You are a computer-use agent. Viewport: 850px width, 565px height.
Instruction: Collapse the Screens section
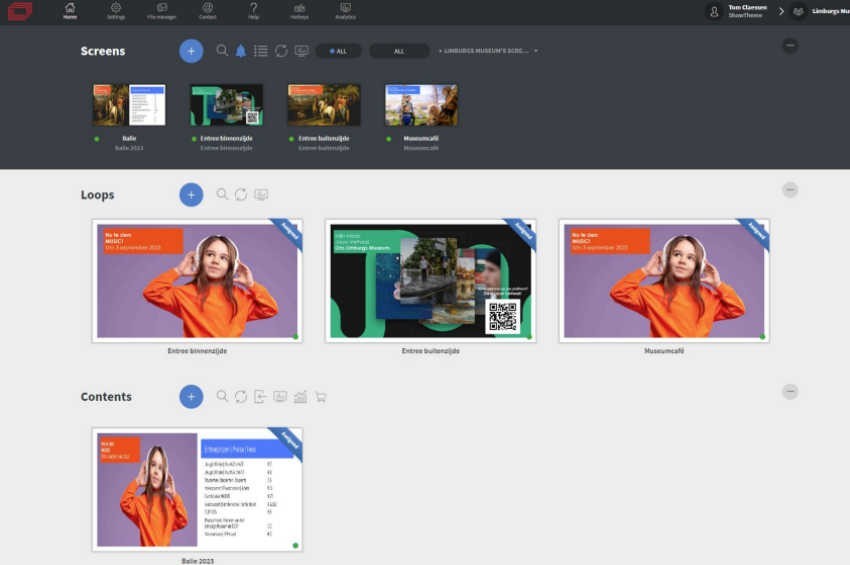pos(790,46)
